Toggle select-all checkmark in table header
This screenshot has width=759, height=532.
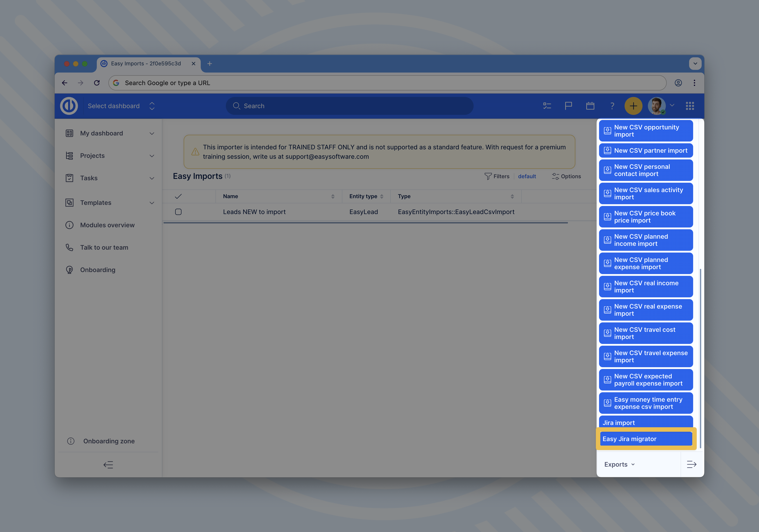point(178,196)
